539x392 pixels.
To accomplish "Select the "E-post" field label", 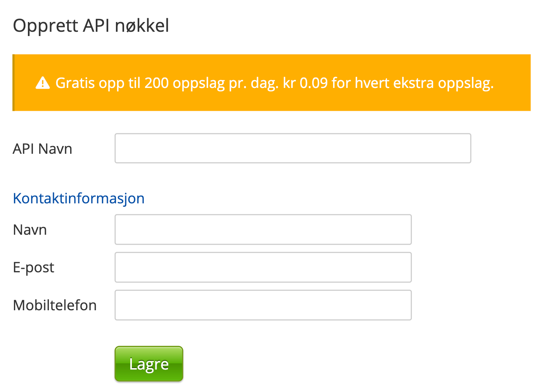I will pos(33,268).
